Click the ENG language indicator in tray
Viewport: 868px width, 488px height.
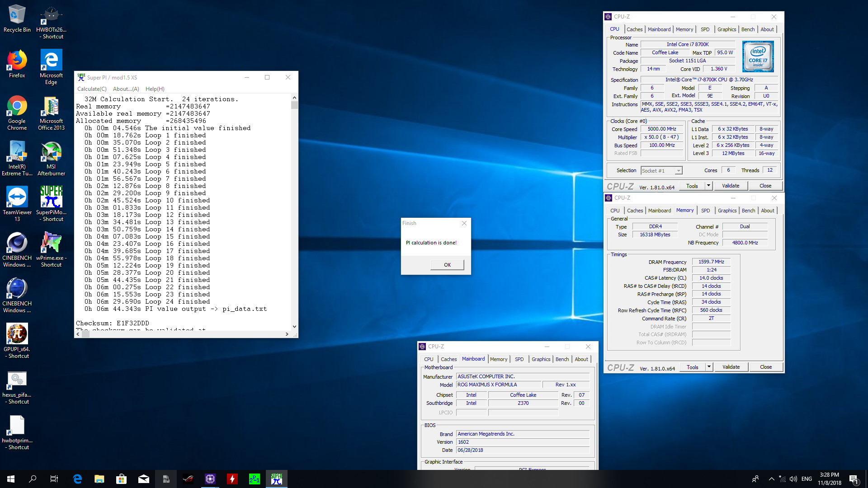[x=807, y=479]
